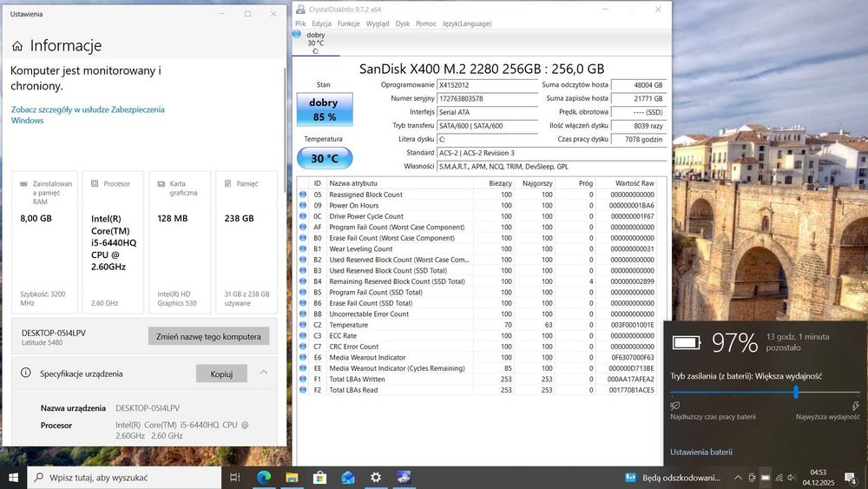868x489 pixels.
Task: Click the status dot for Temperature attribute
Action: coord(303,325)
